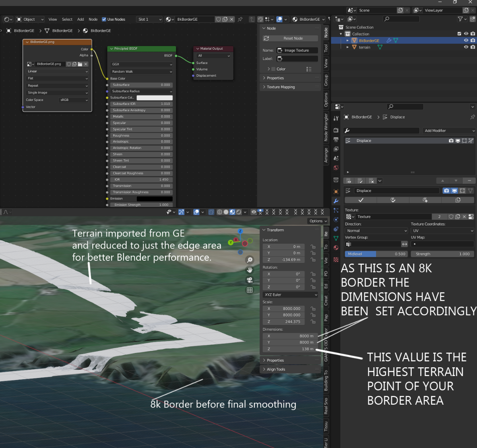Switch to orthographic grid view icon

tap(250, 290)
